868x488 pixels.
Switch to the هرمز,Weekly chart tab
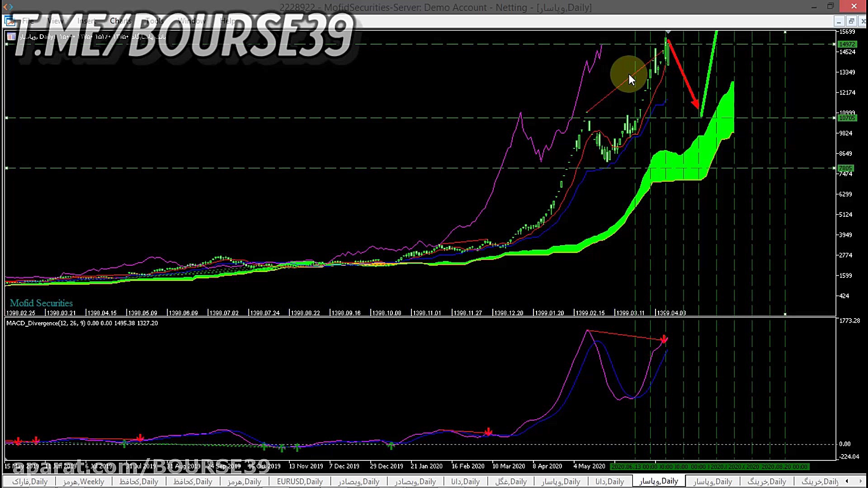[x=83, y=481]
